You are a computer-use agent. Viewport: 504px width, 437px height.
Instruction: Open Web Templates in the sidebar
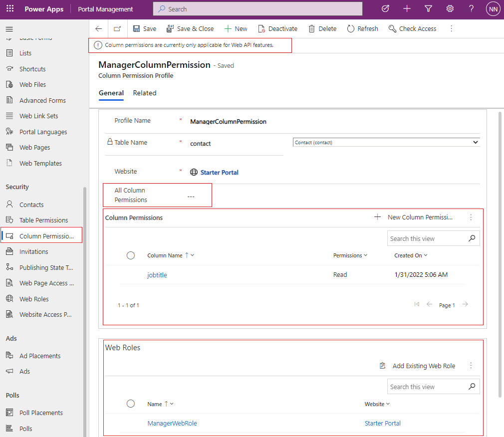pos(40,163)
